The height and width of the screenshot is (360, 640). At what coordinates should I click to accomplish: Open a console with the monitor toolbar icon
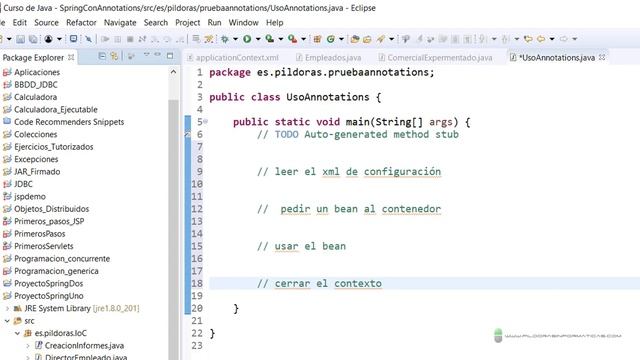click(x=73, y=39)
